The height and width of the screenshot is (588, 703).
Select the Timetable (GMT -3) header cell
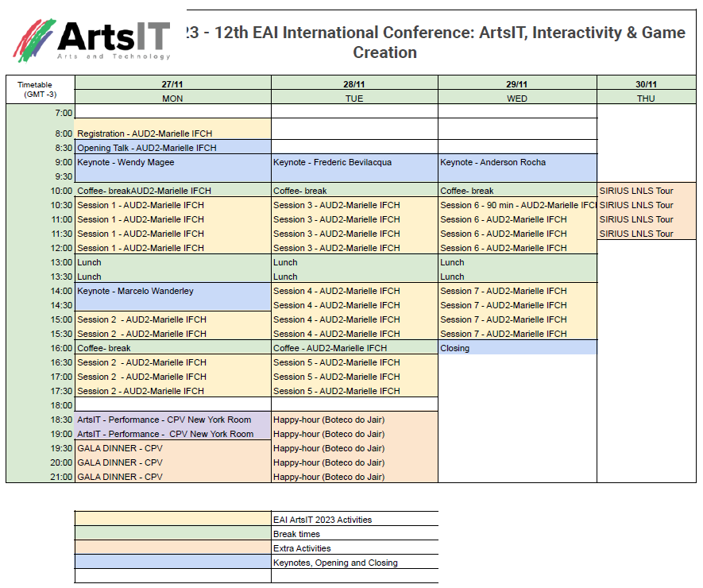(40, 91)
